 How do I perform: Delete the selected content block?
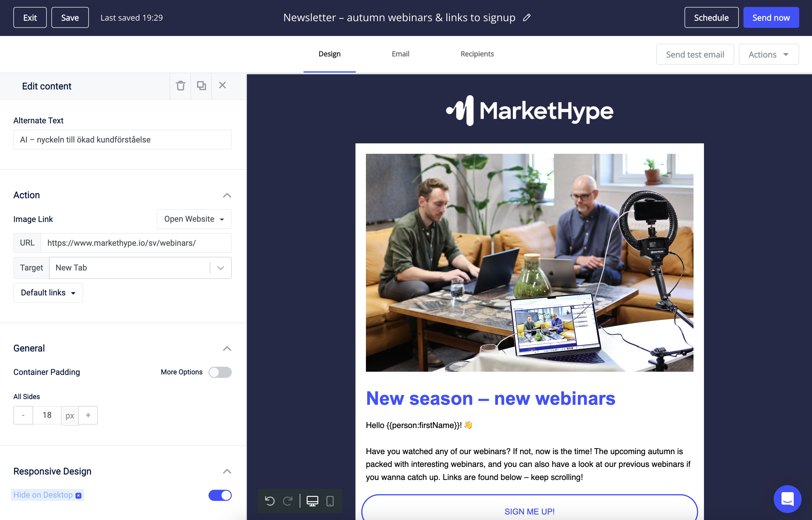pos(180,86)
